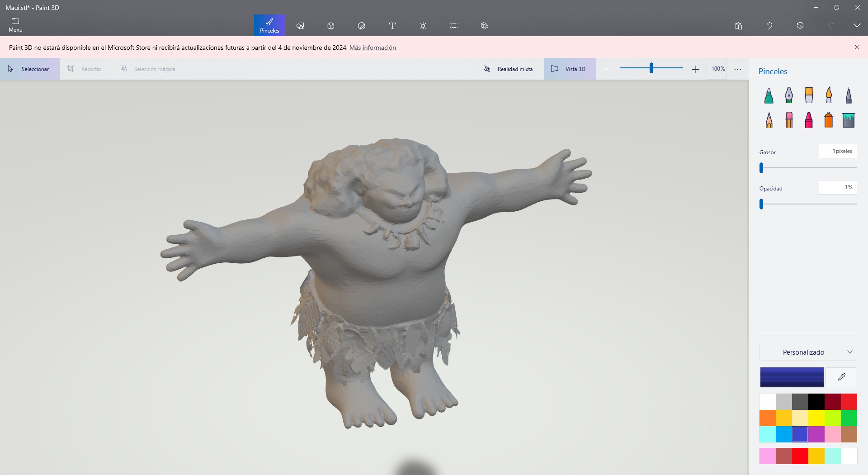Click the Paste clipboard icon
Image resolution: width=868 pixels, height=475 pixels.
point(739,26)
